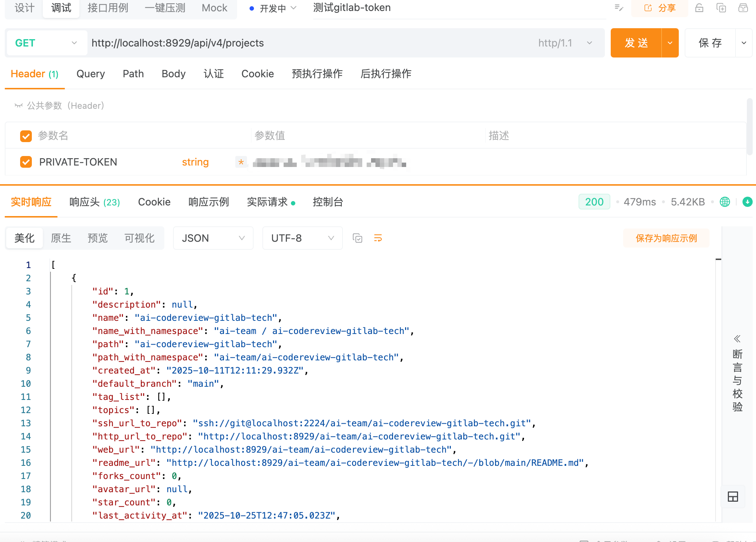
Task: Uncheck the PRIVATE-TOKEN header checkbox
Action: tap(26, 162)
